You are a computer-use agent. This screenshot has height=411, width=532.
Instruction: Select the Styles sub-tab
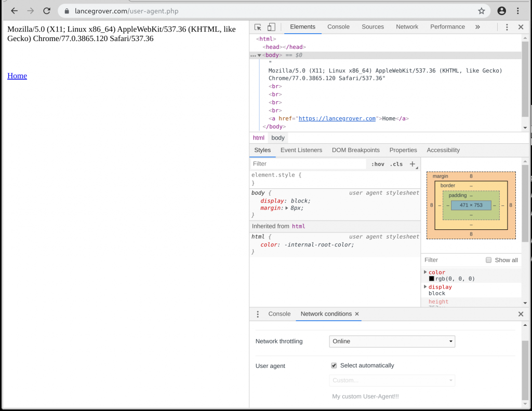262,150
